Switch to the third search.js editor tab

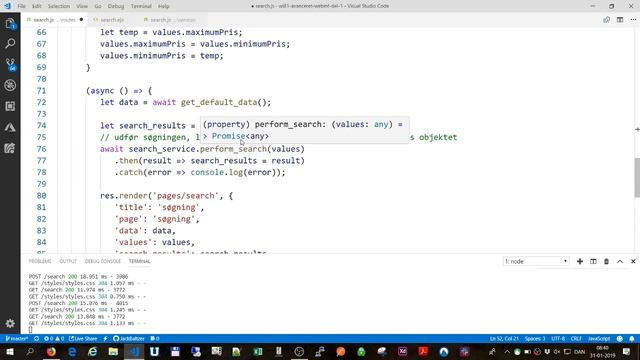point(172,20)
